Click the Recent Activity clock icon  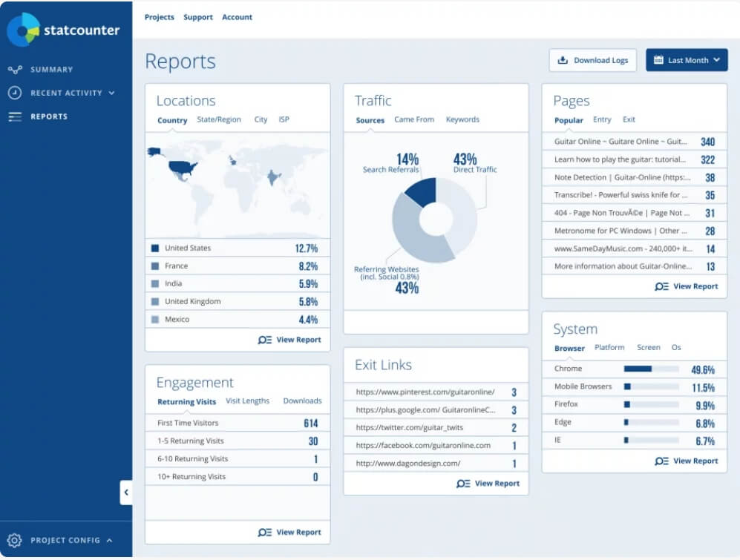[15, 93]
